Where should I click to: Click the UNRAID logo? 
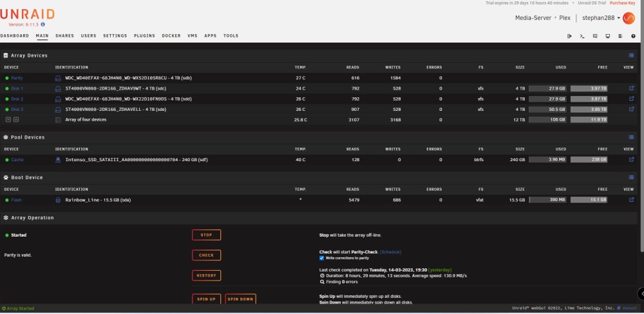(x=27, y=15)
